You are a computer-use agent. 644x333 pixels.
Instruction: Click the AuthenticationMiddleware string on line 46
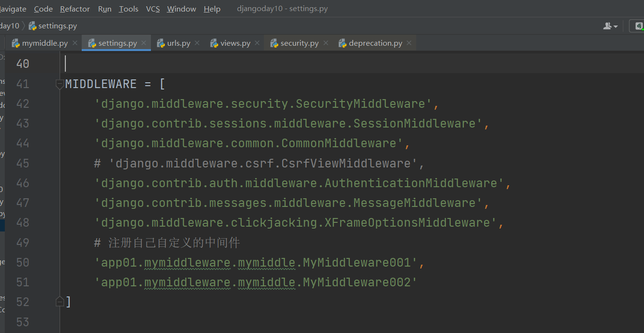[299, 183]
